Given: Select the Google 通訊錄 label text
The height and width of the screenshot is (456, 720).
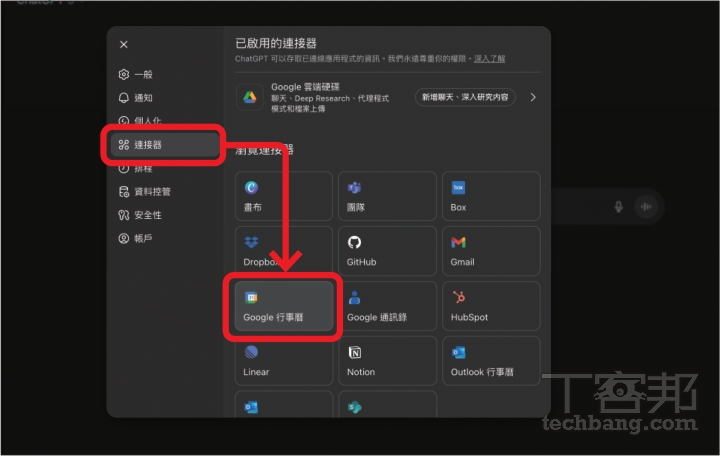Looking at the screenshot, I should click(377, 317).
